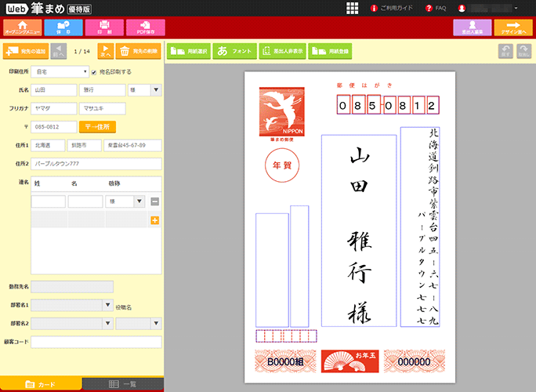Add joint name row with plus icon
536x392 pixels.
click(155, 220)
